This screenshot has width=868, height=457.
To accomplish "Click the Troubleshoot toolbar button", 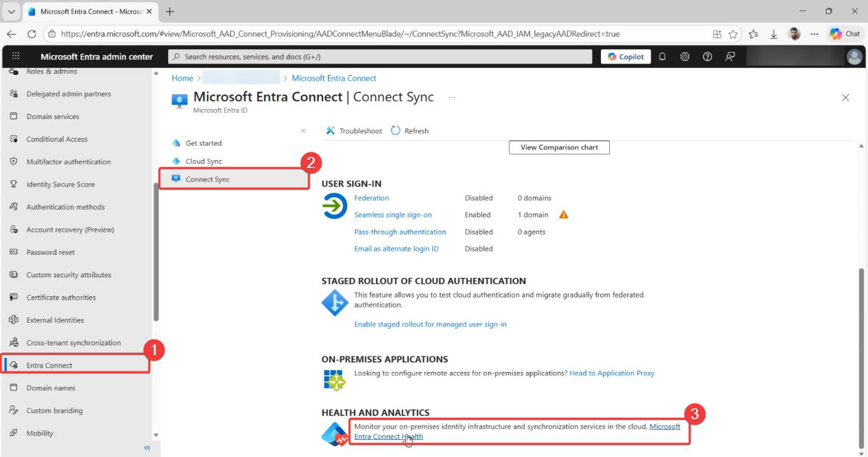I will [x=354, y=130].
